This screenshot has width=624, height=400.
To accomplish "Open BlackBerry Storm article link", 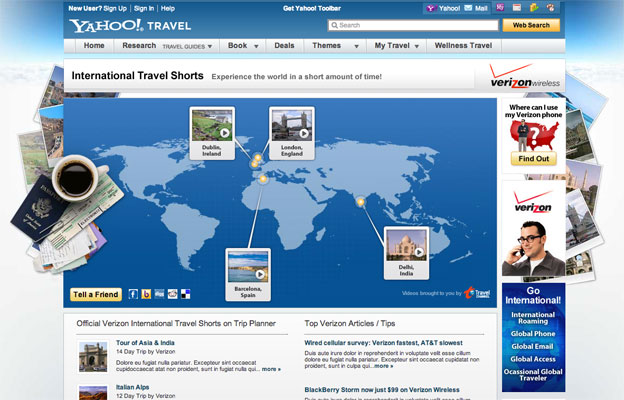I will click(x=382, y=390).
